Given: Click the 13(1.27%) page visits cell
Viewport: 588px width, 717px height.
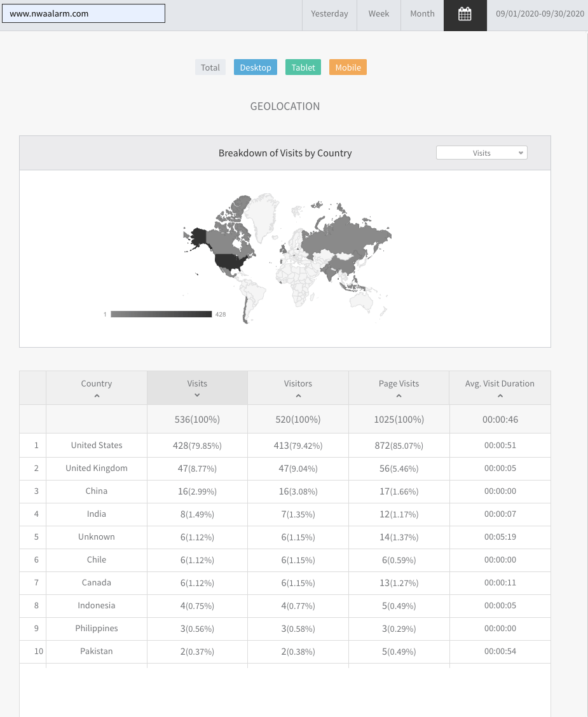Looking at the screenshot, I should [x=399, y=583].
